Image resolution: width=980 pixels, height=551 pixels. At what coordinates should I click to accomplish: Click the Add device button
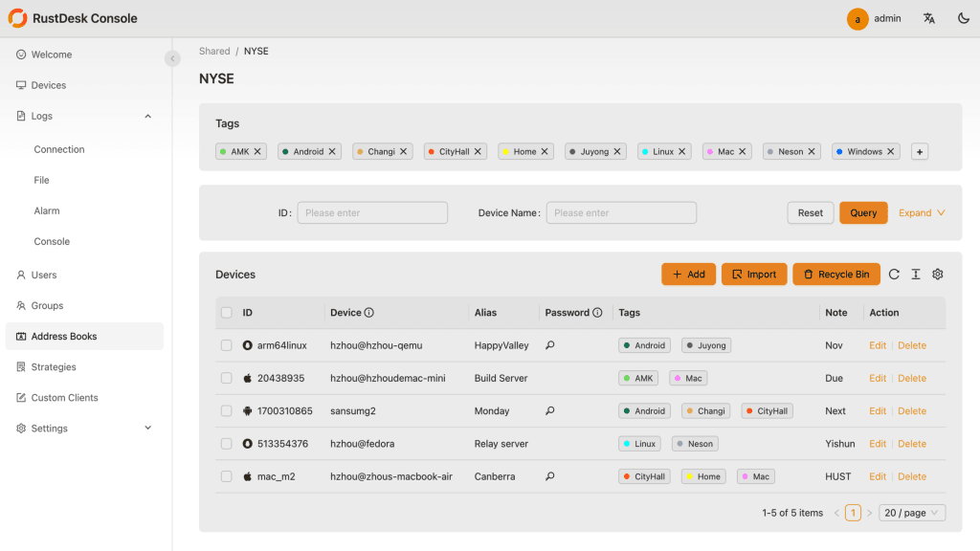click(688, 275)
